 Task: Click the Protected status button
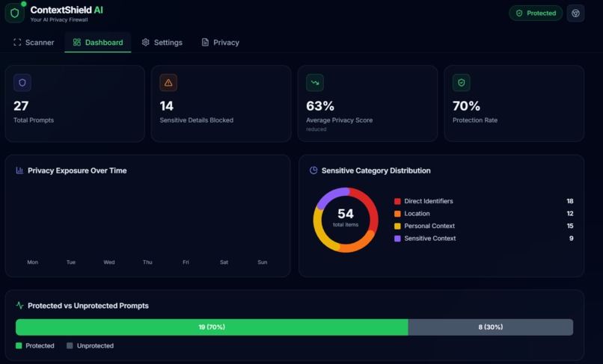(x=536, y=13)
